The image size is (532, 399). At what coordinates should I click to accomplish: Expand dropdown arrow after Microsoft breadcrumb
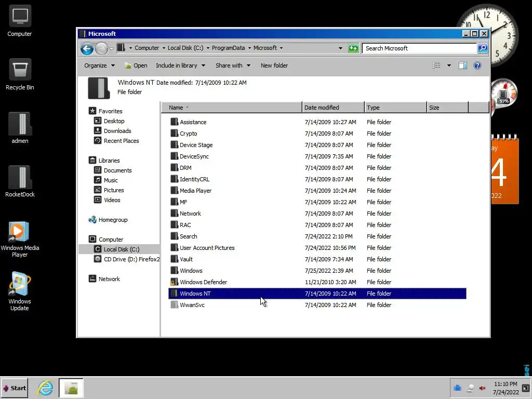tap(281, 48)
